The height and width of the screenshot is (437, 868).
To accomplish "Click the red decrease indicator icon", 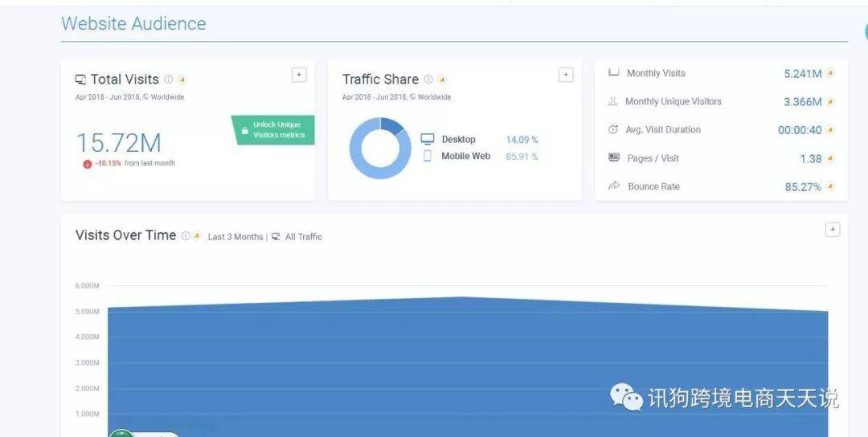I will 87,164.
